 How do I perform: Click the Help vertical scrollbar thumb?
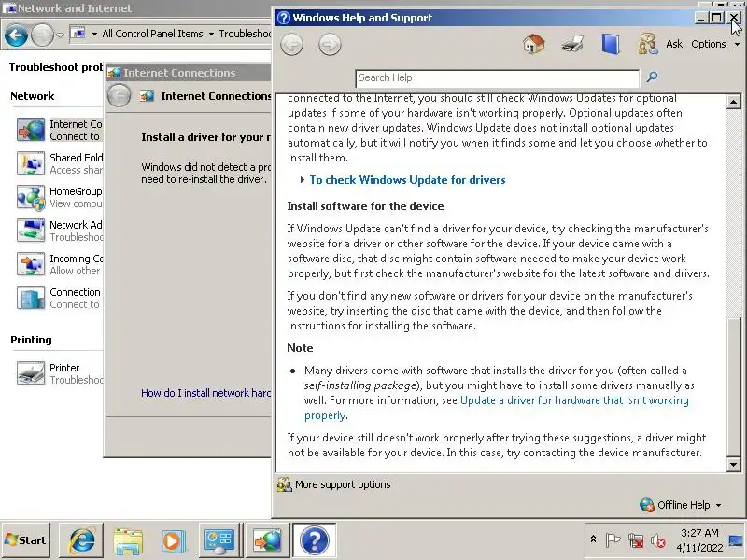coord(734,386)
